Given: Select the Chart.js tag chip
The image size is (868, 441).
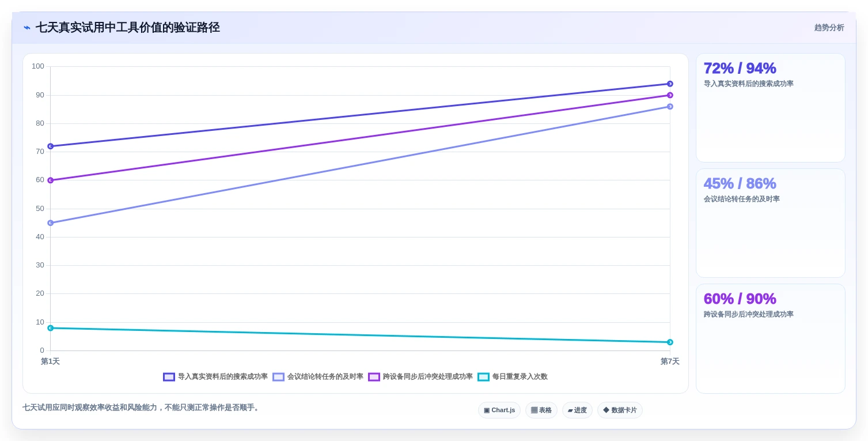Looking at the screenshot, I should (499, 410).
